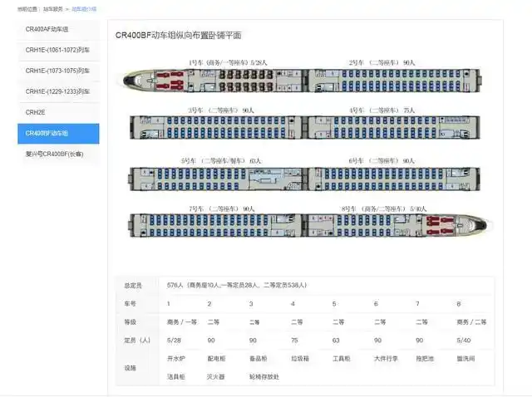Screen dimensions: 532x397
Task: Select CRH1E-(1229-1233)列车 sidebar item
Action: click(58, 91)
